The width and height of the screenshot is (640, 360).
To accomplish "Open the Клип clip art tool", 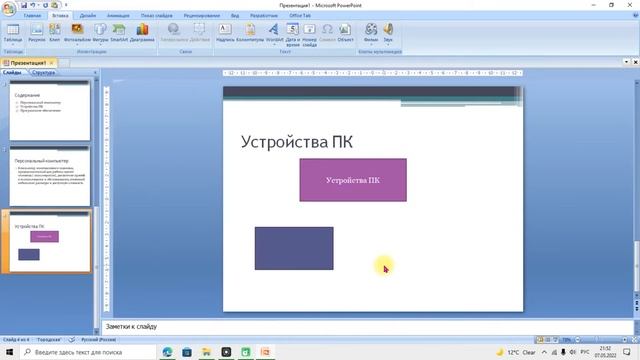I will [x=55, y=33].
